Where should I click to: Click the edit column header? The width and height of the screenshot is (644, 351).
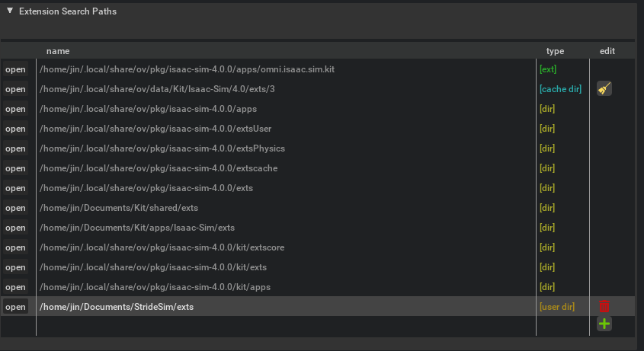[607, 51]
